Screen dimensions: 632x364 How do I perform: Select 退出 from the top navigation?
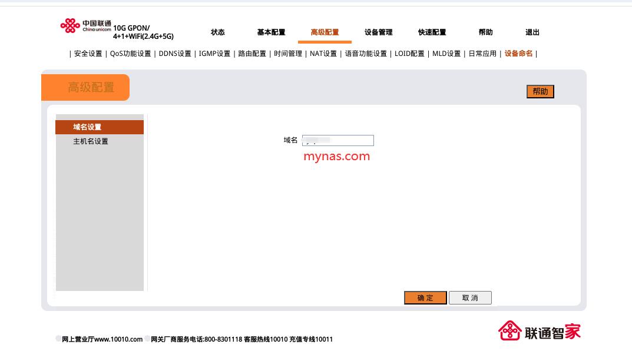pos(532,32)
